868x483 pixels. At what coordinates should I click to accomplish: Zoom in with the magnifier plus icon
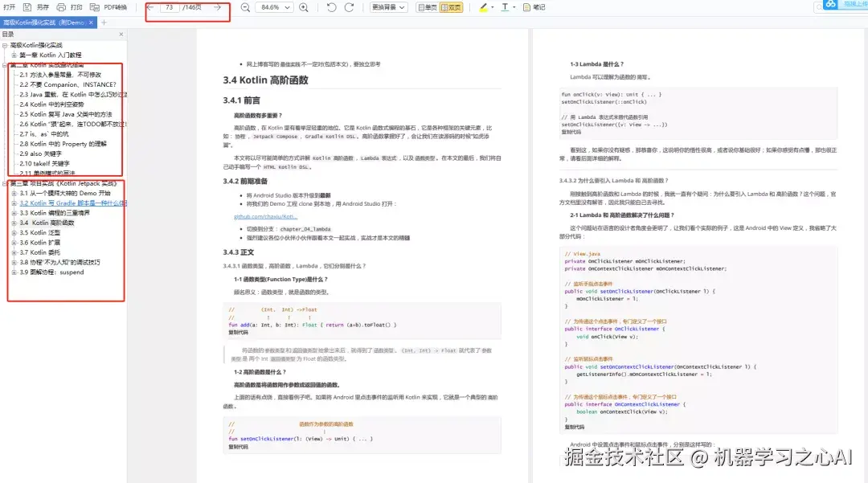[x=303, y=6]
